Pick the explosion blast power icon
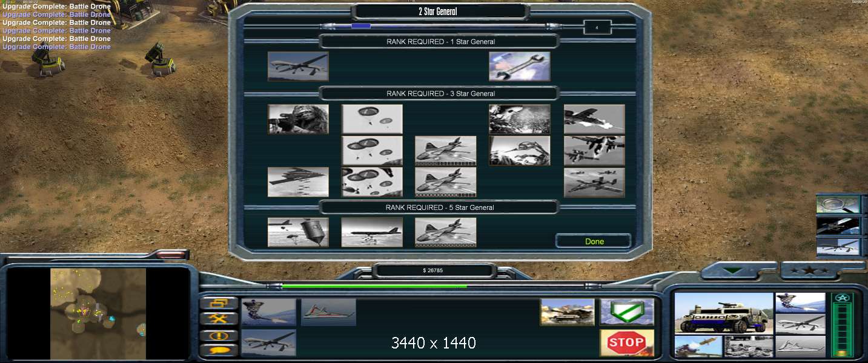This screenshot has width=868, height=363. coord(520,119)
